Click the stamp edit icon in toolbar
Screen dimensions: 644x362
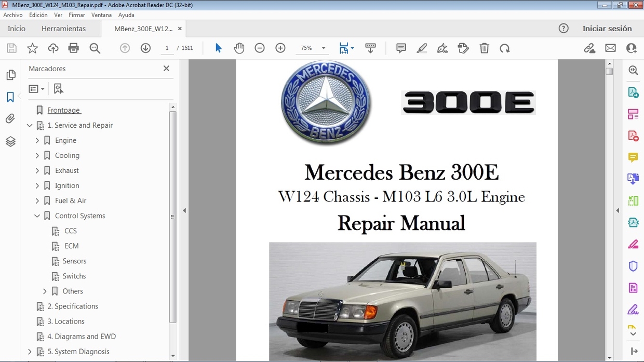463,48
